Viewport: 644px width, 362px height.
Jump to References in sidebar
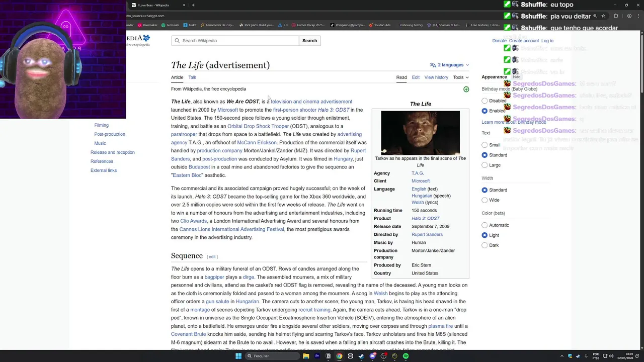click(102, 161)
